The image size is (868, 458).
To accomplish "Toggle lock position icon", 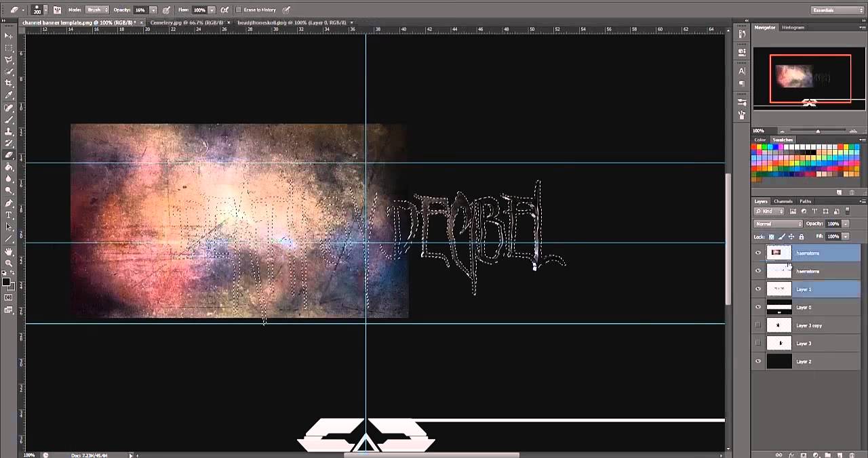I will point(791,236).
